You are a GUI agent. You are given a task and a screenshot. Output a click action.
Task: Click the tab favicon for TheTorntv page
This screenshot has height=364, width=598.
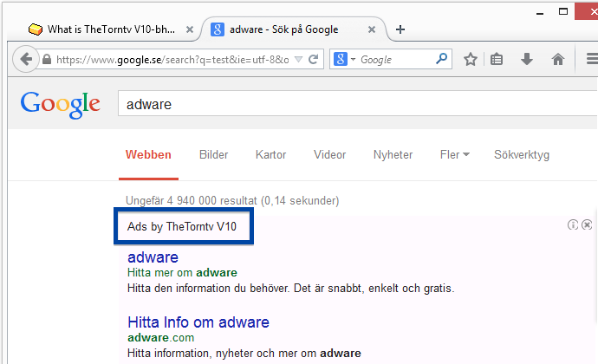coord(35,29)
